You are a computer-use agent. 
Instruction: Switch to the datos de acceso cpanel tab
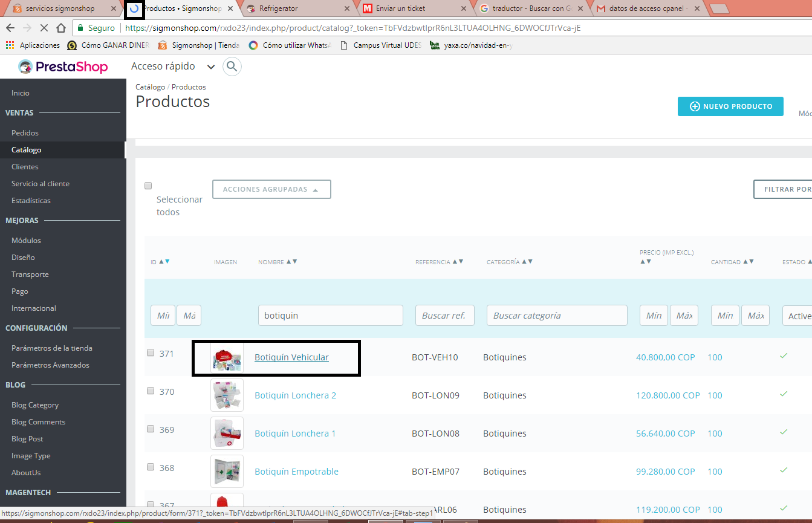648,8
